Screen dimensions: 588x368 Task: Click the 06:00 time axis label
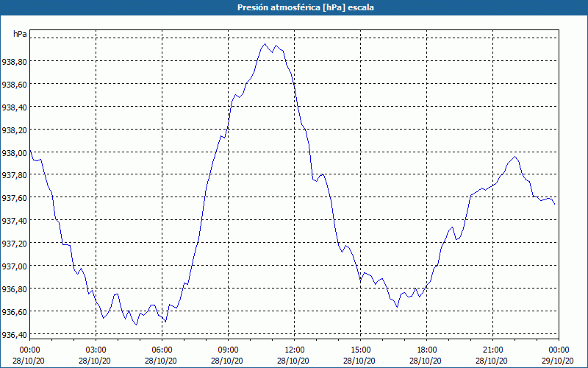coord(162,350)
